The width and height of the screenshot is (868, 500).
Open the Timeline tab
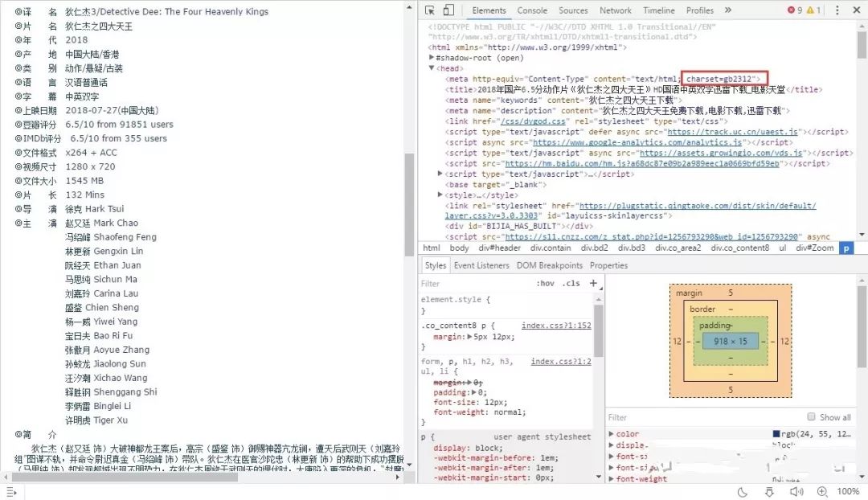(659, 10)
